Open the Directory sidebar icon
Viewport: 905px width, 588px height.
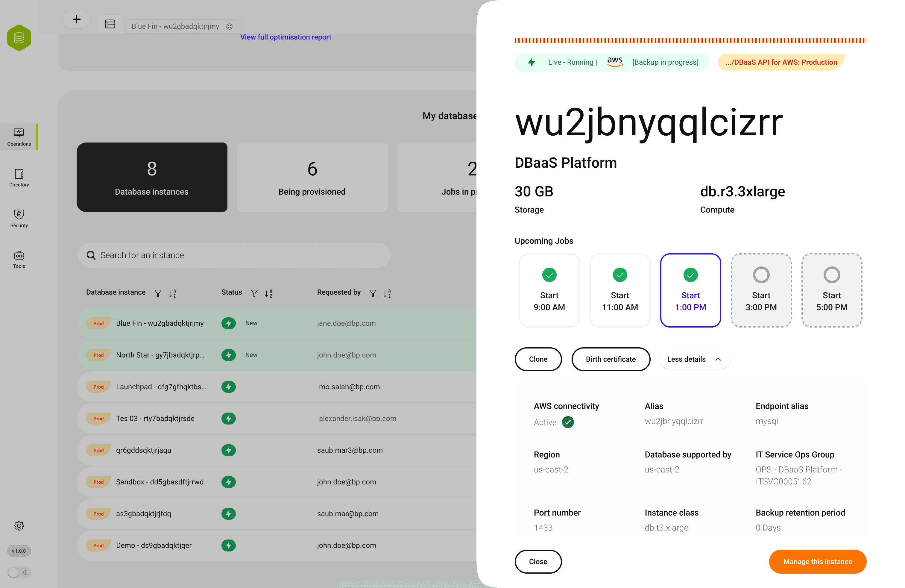[x=19, y=178]
